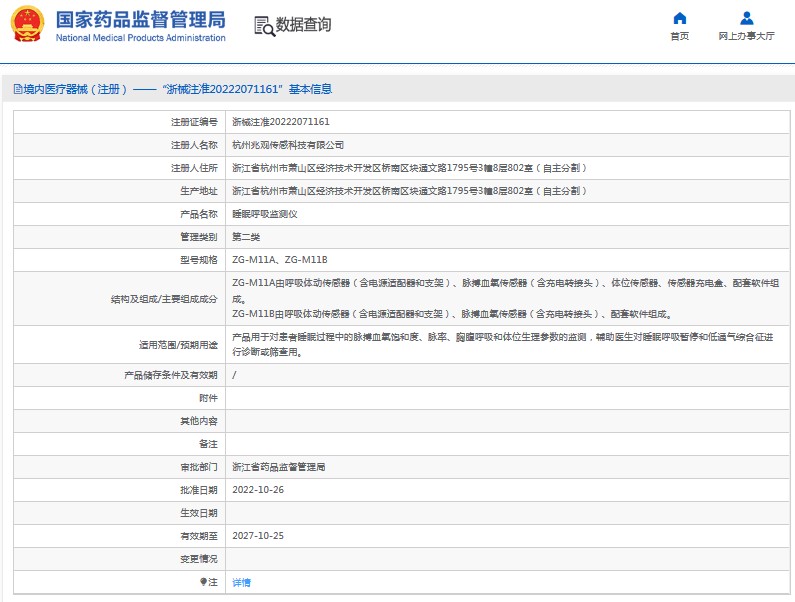Click the 网上办事大厅 person icon
The width and height of the screenshot is (795, 602).
tap(746, 18)
